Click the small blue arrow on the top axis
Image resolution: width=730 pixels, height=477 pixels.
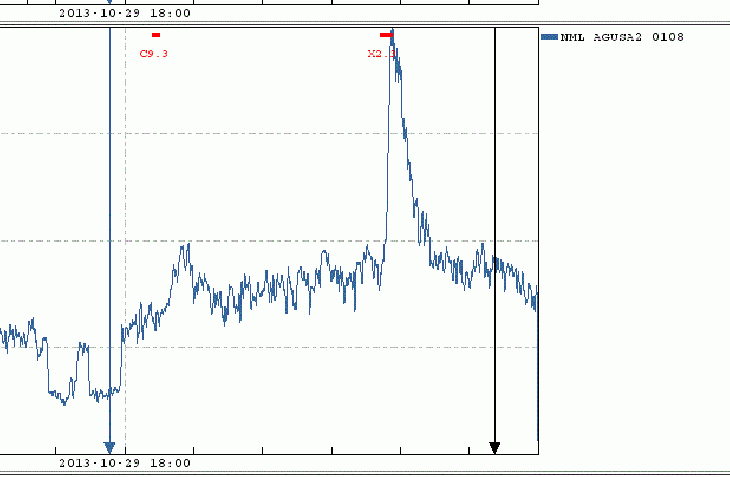tap(110, 3)
